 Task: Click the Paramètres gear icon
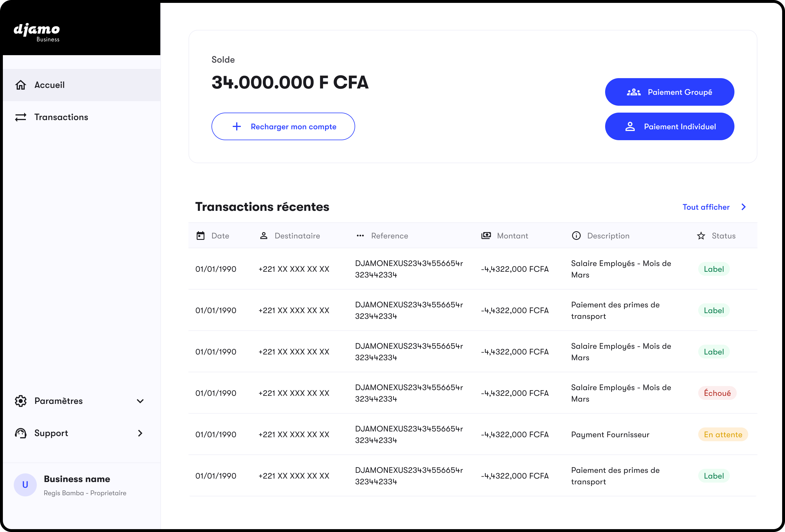tap(21, 401)
